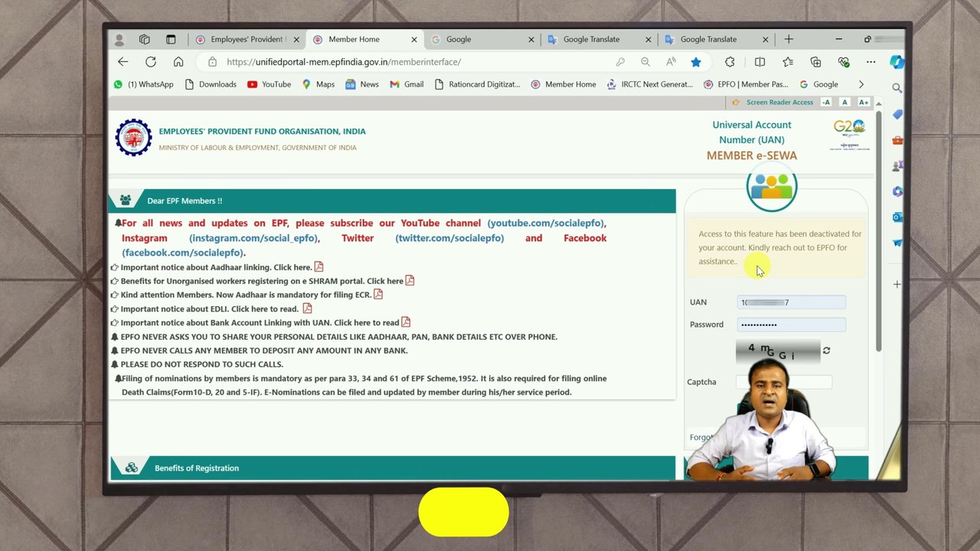Open the Settings and more menu

(871, 62)
